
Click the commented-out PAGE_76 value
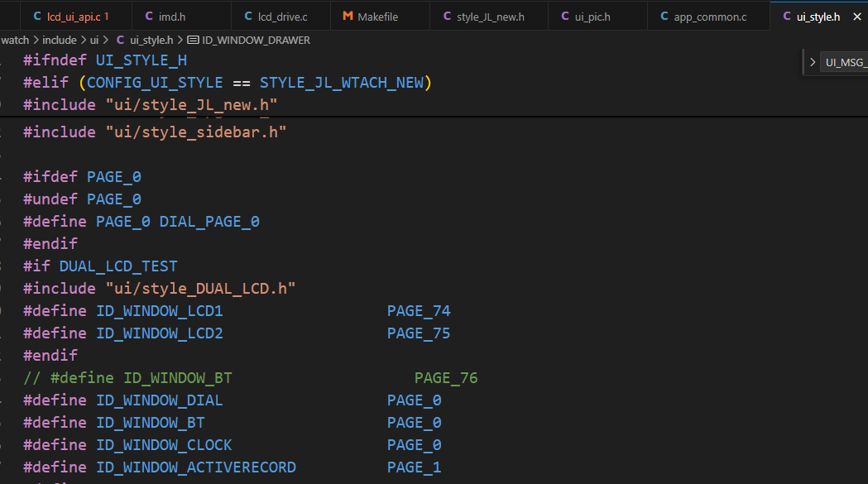coord(446,377)
